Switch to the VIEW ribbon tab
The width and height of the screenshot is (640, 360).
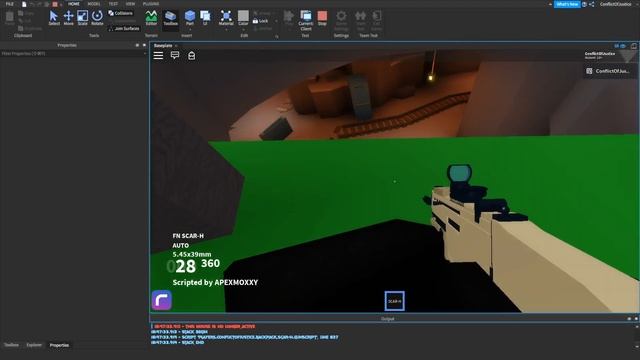tap(130, 4)
